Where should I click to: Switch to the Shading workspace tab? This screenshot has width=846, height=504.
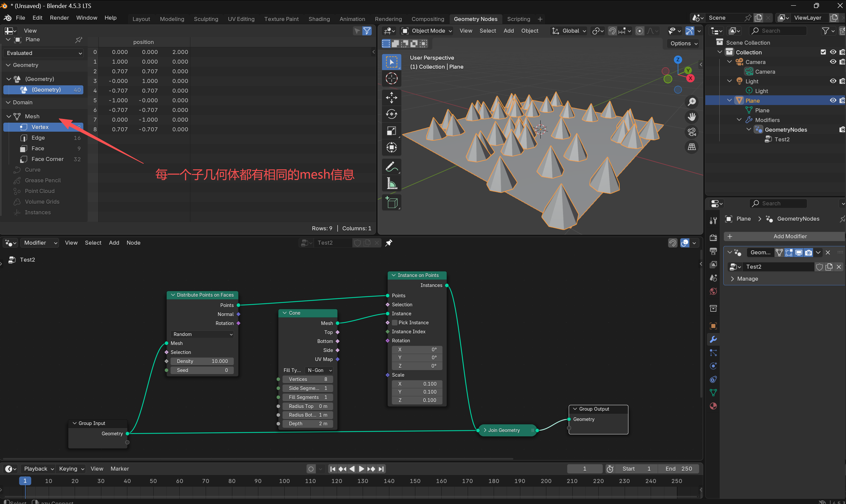[x=319, y=19]
